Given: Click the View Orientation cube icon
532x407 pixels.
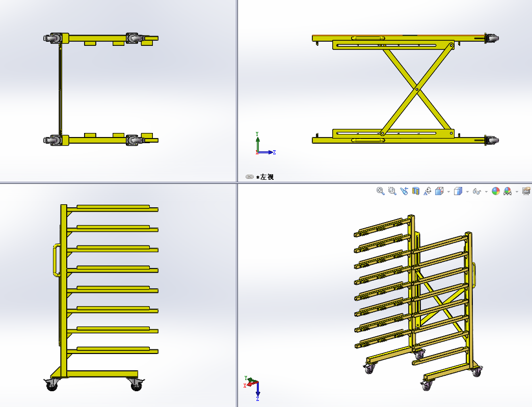Looking at the screenshot, I should 439,191.
